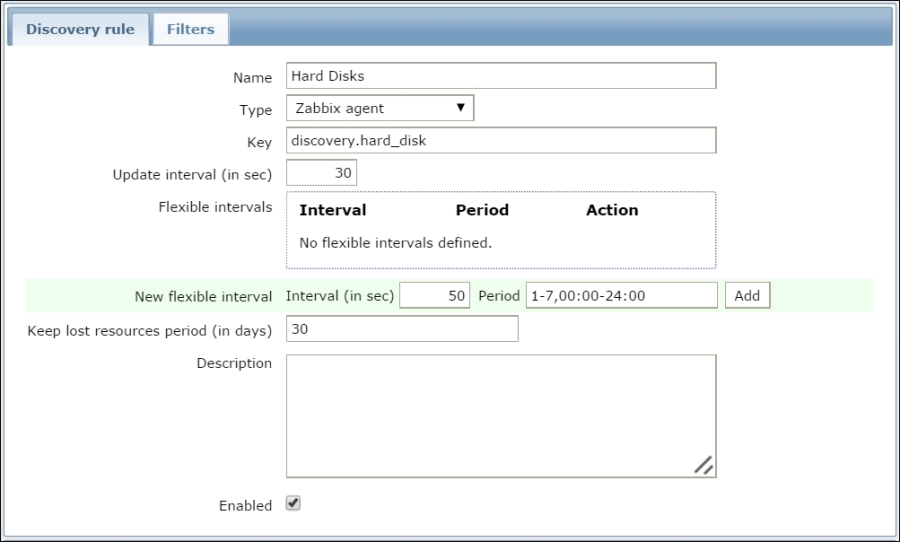Open the Type dropdown showing Zabbix agent

pos(380,108)
